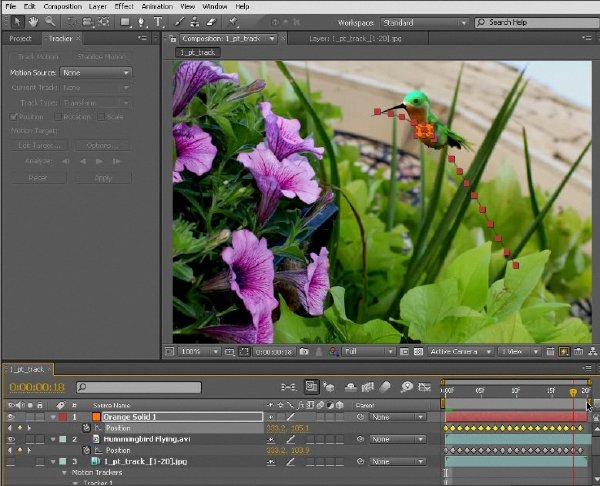Image resolution: width=600 pixels, height=486 pixels.
Task: Click the grid and guide options icon
Action: 230,351
